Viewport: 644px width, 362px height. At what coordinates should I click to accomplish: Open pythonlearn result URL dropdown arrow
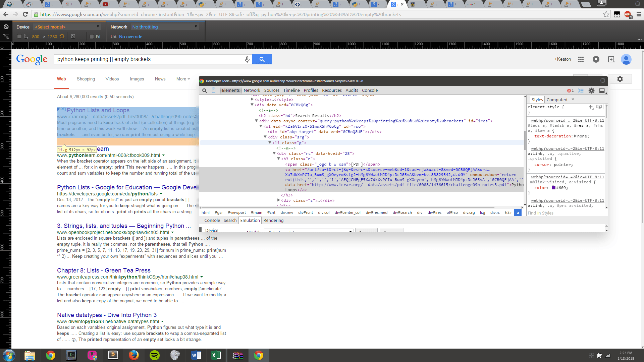click(163, 155)
